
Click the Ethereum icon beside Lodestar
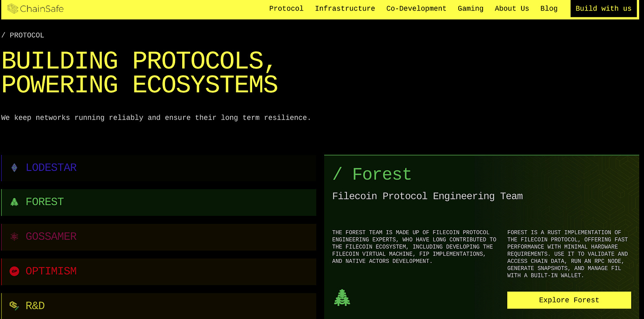14,167
